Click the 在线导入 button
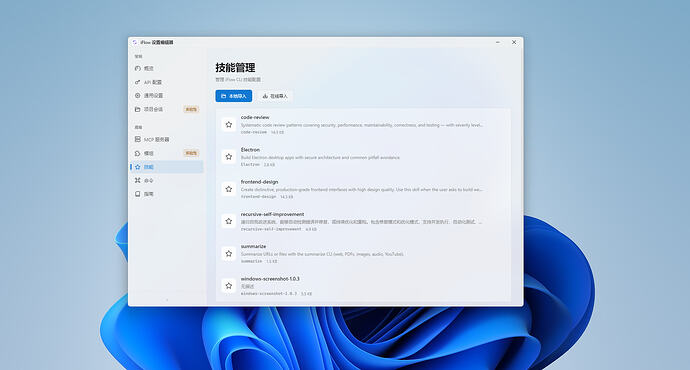Image resolution: width=690 pixels, height=370 pixels. [275, 96]
